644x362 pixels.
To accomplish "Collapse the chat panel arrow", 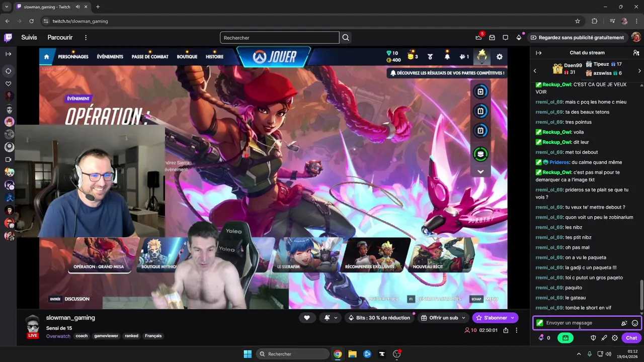I will pyautogui.click(x=538, y=53).
